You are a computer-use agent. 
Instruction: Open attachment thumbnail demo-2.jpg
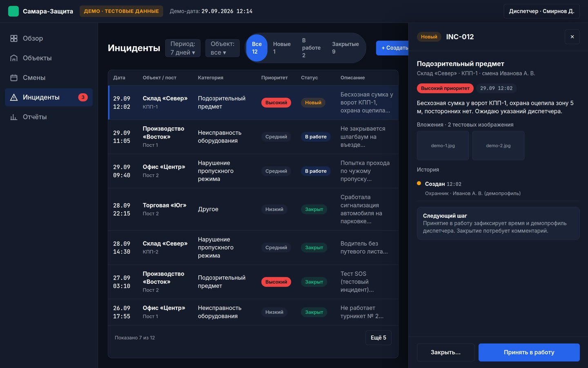(498, 146)
